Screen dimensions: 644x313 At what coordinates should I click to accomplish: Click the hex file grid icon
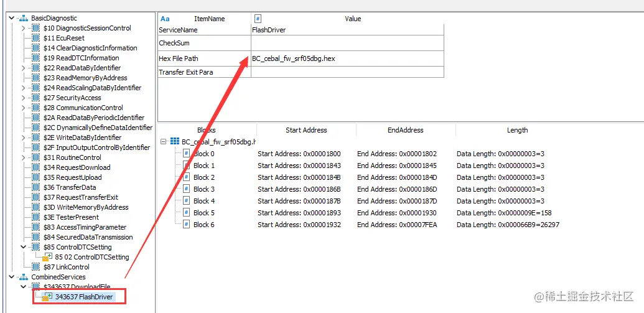[x=174, y=142]
